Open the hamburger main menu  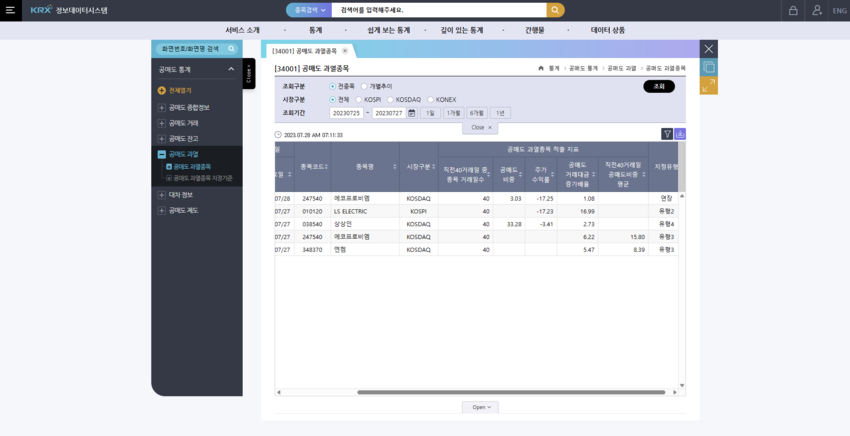[x=10, y=10]
